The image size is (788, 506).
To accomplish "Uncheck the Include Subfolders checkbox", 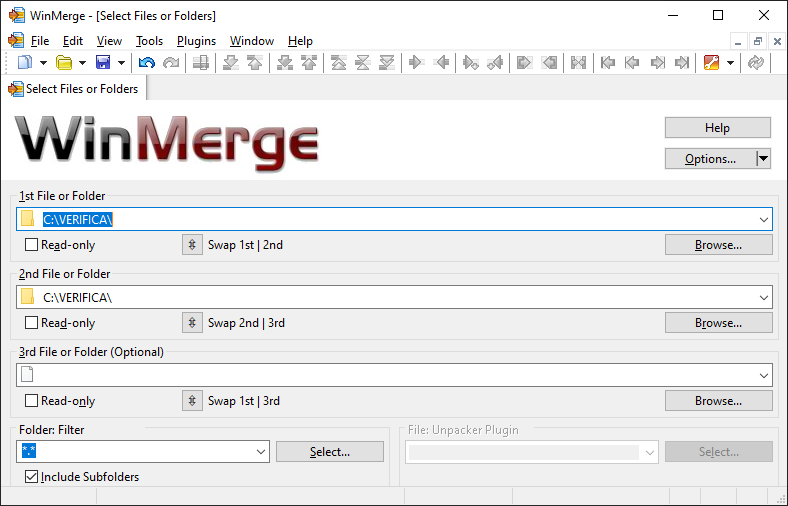I will tap(31, 476).
